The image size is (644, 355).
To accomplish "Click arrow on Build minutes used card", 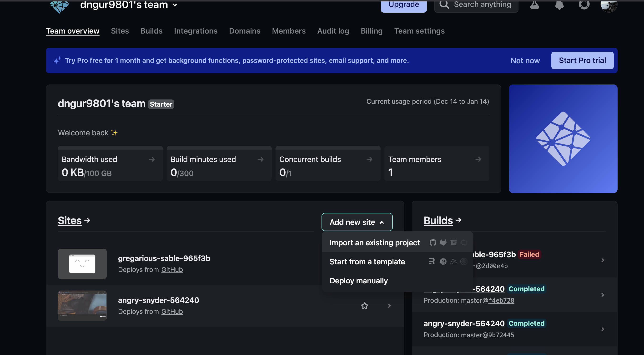I will pos(261,159).
